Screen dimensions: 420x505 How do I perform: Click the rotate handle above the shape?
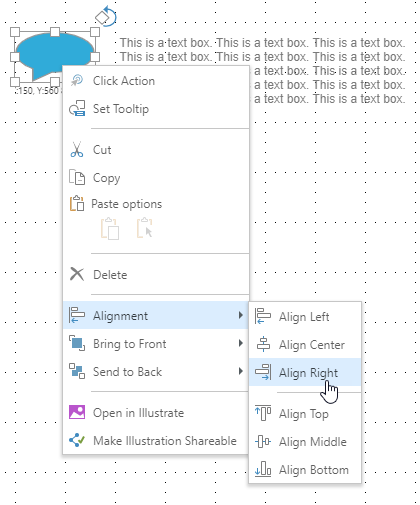(106, 16)
